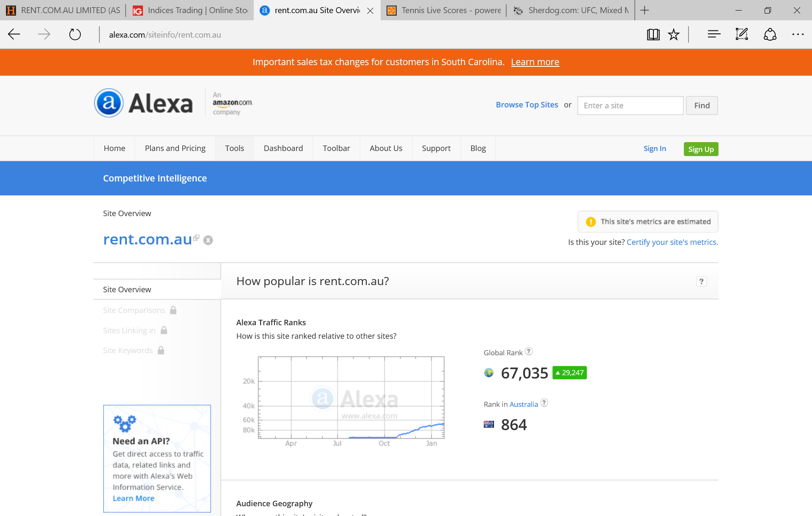Screen dimensions: 812x516
Task: Open the Tools menu item
Action: pyautogui.click(x=235, y=148)
